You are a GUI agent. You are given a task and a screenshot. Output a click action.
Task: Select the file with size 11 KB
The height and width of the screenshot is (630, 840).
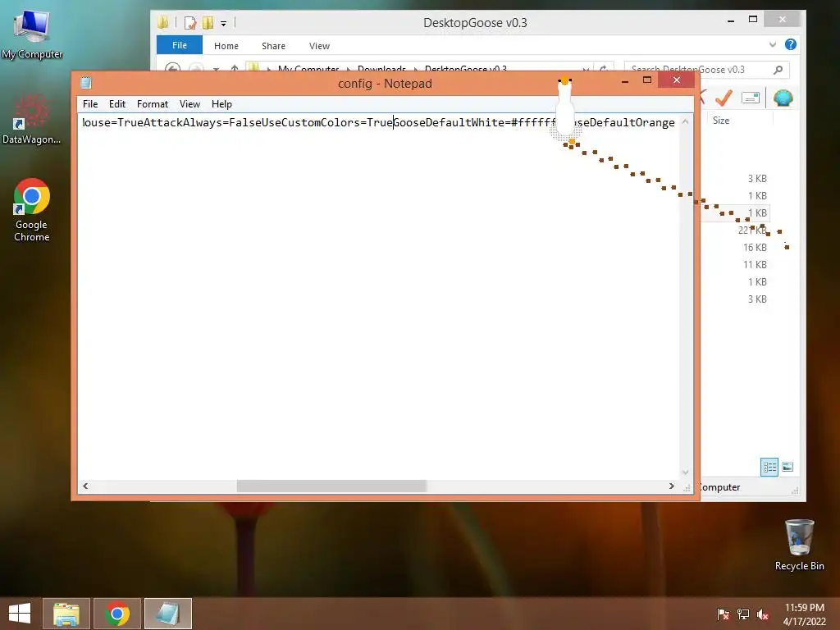tap(755, 265)
